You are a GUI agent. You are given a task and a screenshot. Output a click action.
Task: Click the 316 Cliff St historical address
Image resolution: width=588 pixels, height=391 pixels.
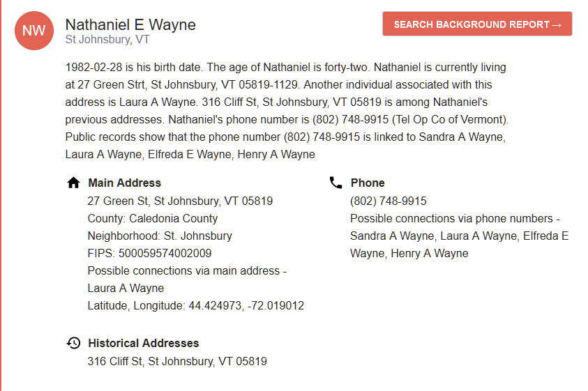177,361
